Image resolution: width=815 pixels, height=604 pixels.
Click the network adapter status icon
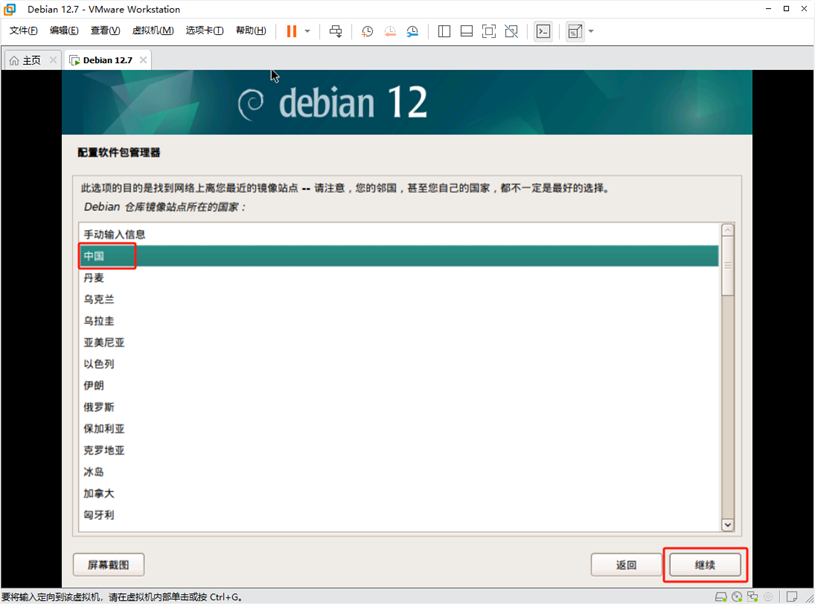click(753, 597)
